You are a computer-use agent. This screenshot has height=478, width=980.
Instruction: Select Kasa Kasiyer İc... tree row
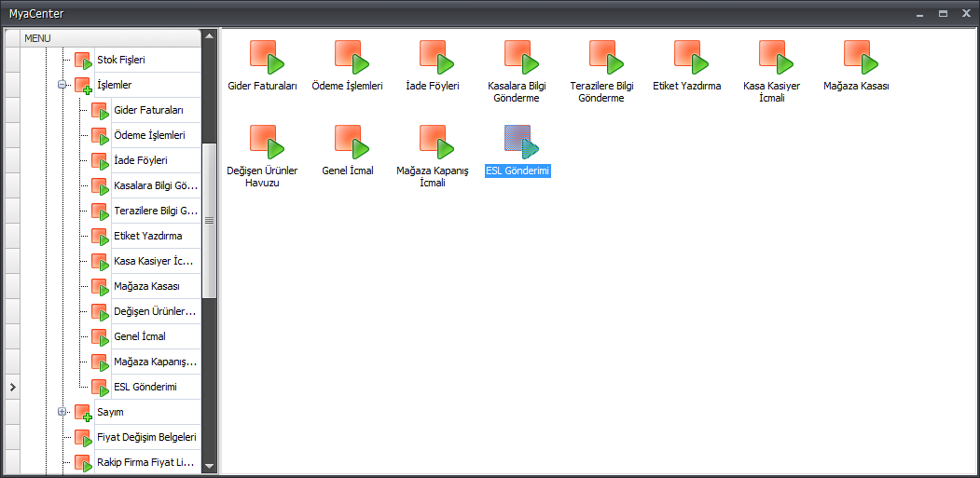[154, 261]
